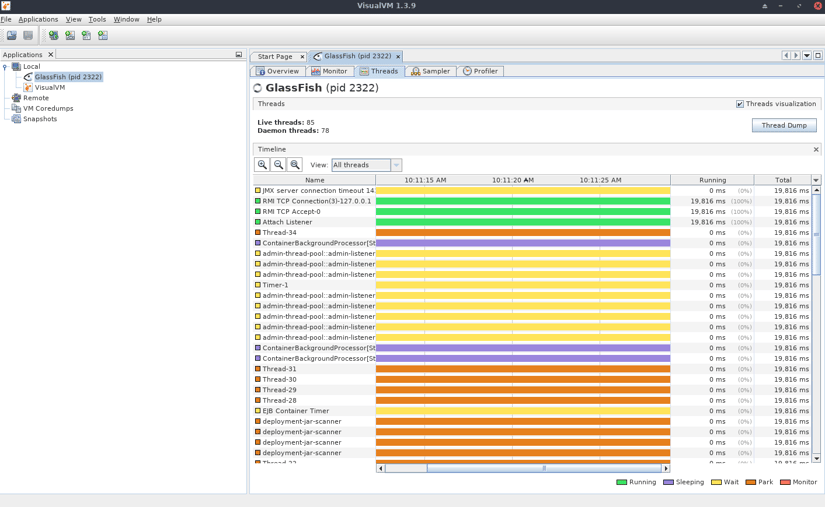The height and width of the screenshot is (507, 825).
Task: Click timeline horizontal scrollbar right arrow
Action: (x=666, y=468)
